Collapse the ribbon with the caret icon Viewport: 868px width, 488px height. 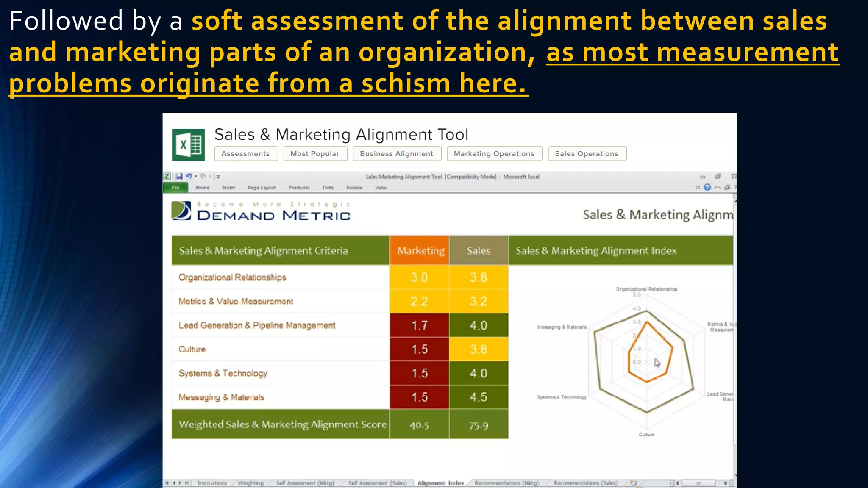pyautogui.click(x=697, y=187)
